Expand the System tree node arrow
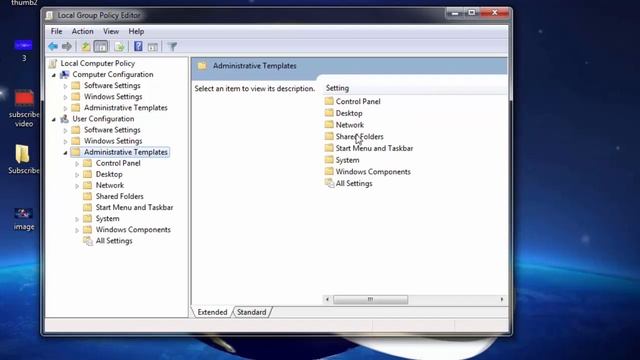640x360 pixels. [77, 219]
